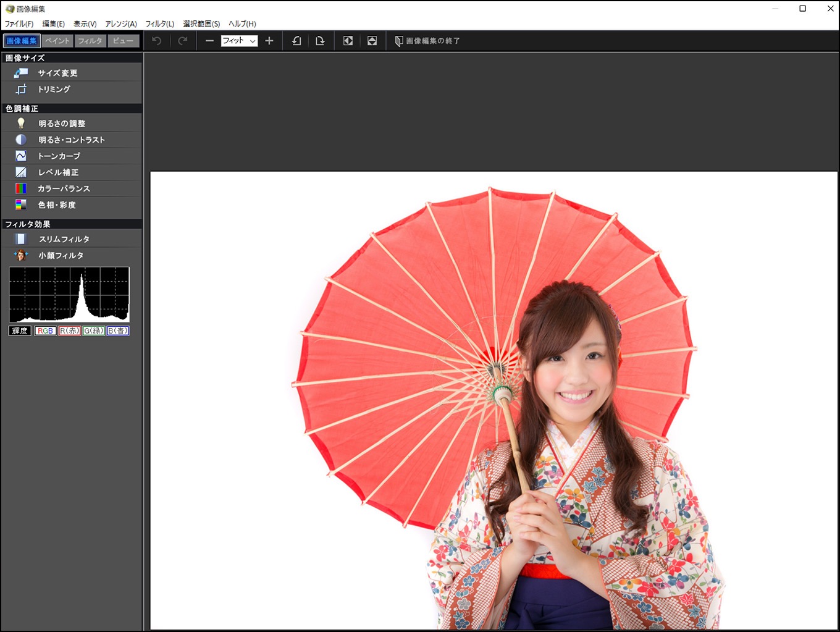Screen dimensions: 840x632
Task: Flip image horizontally icon
Action: (348, 41)
